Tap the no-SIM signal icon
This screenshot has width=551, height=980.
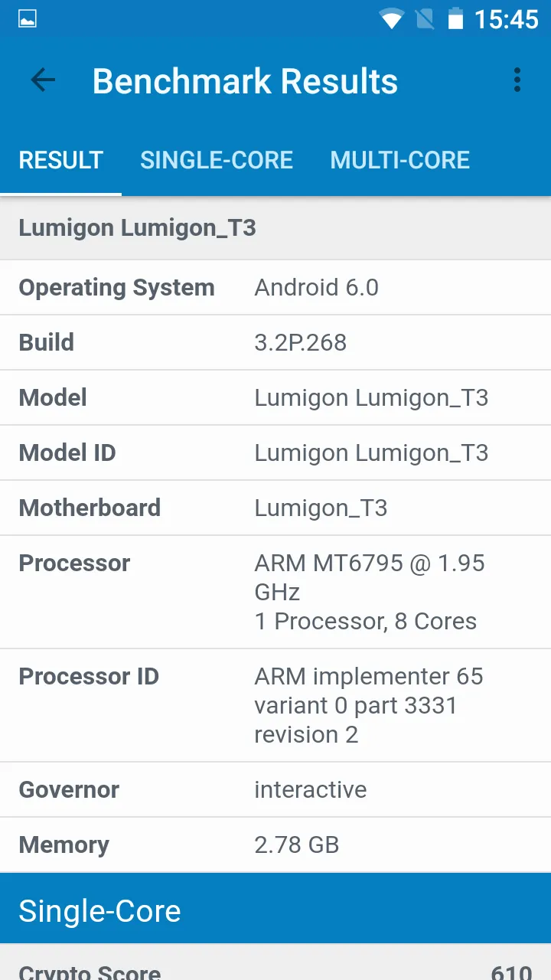tap(424, 19)
